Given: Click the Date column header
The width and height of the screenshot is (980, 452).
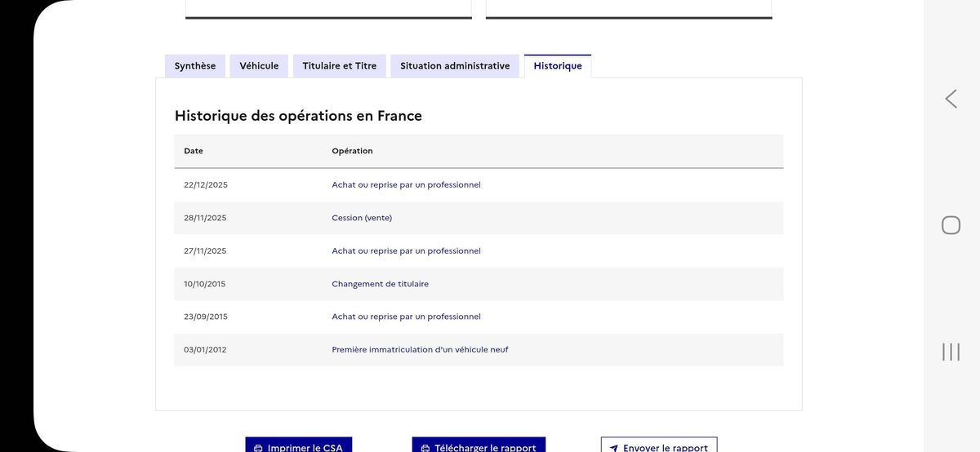Looking at the screenshot, I should coord(194,151).
